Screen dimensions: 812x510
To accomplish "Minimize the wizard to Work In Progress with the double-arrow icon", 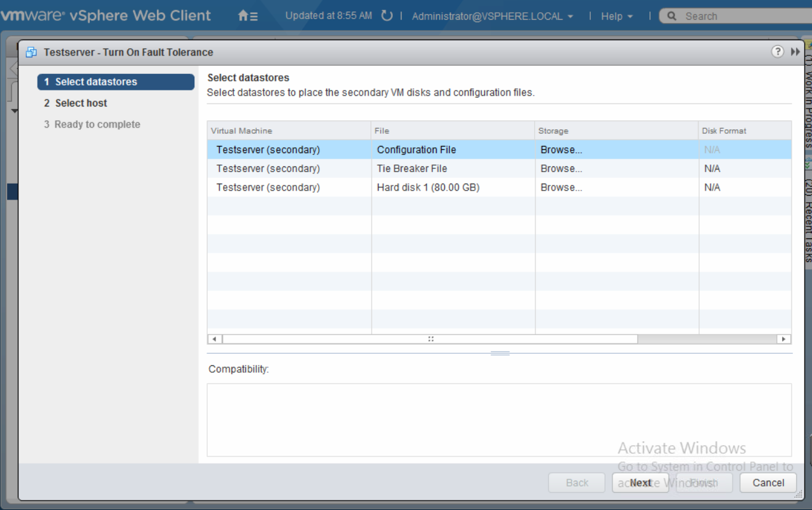I will (795, 52).
